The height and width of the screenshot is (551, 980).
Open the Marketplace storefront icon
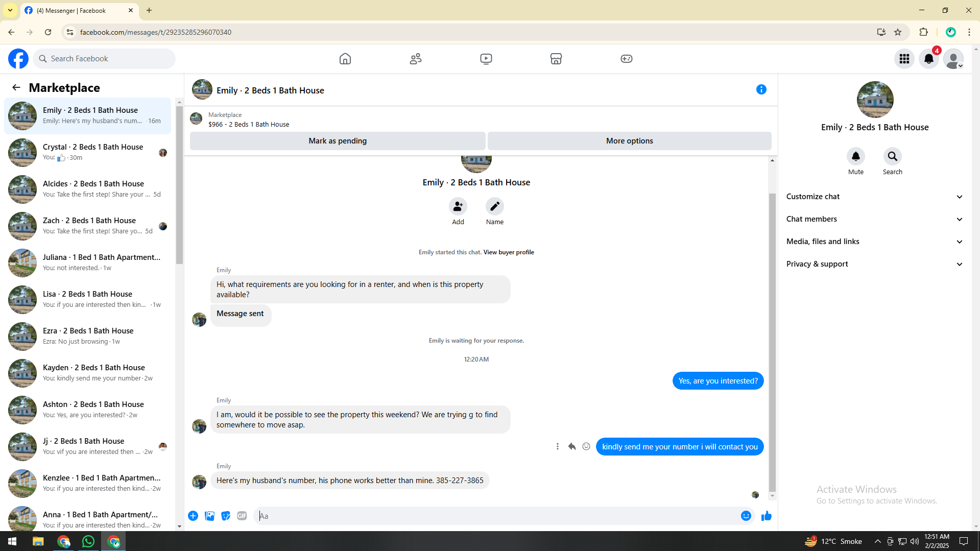(556, 59)
